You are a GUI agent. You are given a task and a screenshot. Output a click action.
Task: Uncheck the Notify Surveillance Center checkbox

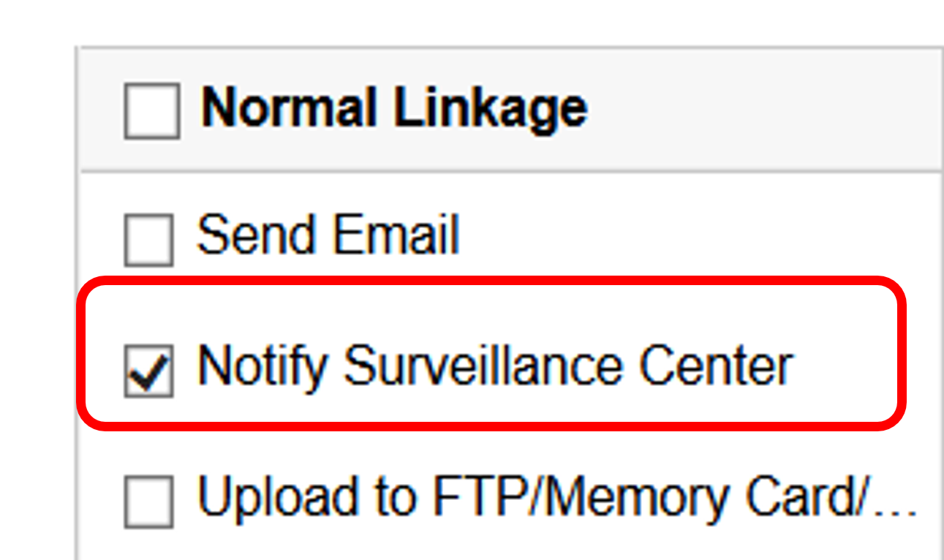pyautogui.click(x=148, y=371)
